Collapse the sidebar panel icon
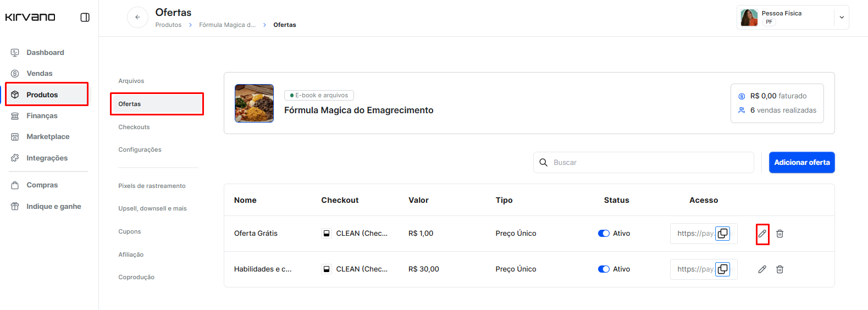The width and height of the screenshot is (868, 310). (x=85, y=18)
